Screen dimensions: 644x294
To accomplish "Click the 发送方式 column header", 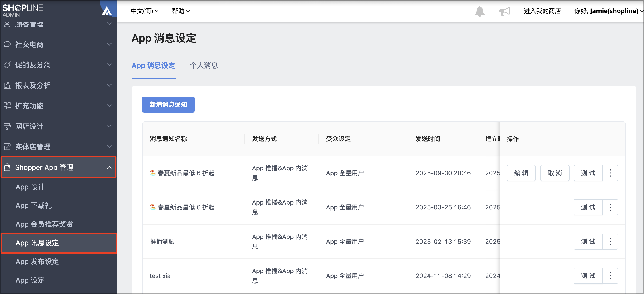I will (x=264, y=139).
